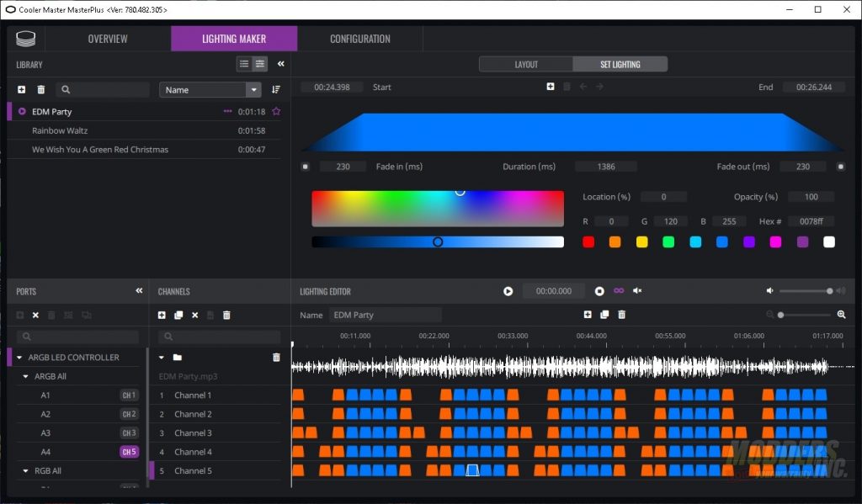Select the active EDM Party radio indicator
The height and width of the screenshot is (504, 862).
[22, 111]
